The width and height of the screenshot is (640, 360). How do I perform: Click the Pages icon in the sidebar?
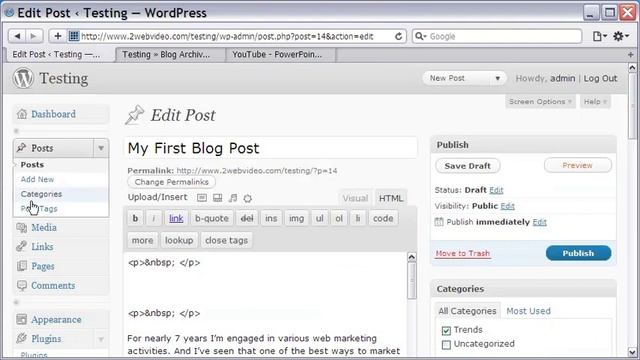(x=22, y=266)
